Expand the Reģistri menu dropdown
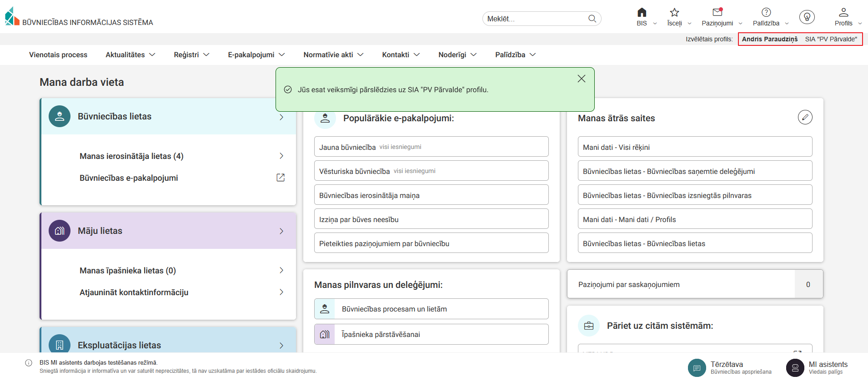 click(x=191, y=54)
